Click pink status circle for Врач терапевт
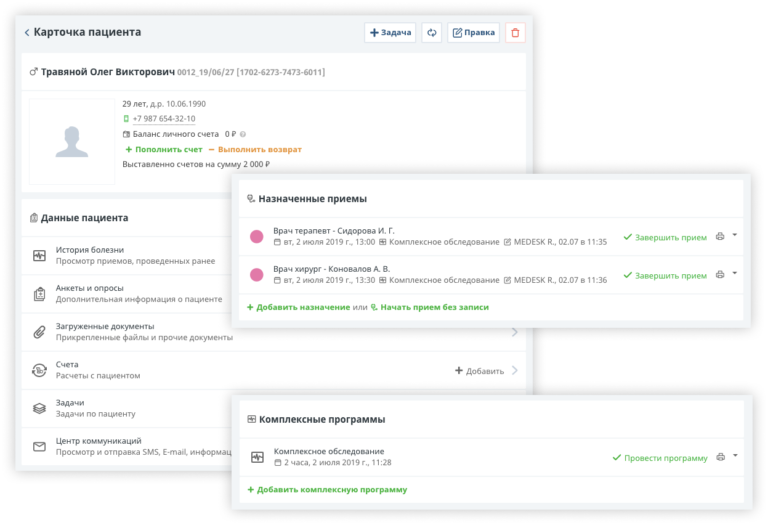The width and height of the screenshot is (768, 525). [256, 237]
